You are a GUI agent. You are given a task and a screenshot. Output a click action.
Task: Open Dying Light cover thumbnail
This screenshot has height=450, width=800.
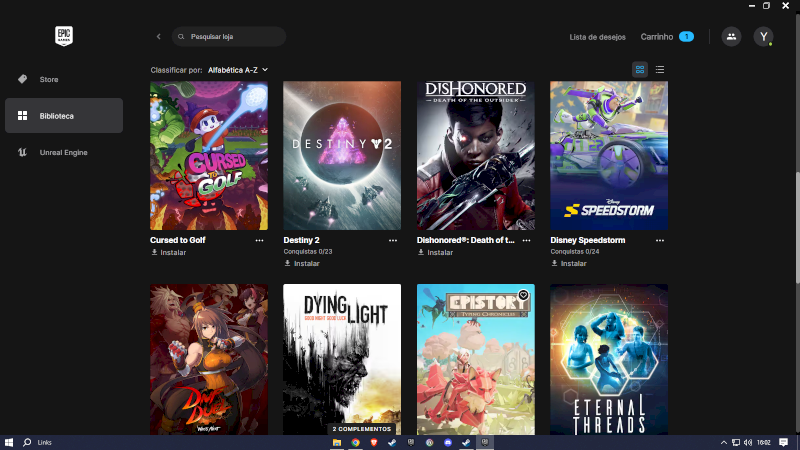342,359
